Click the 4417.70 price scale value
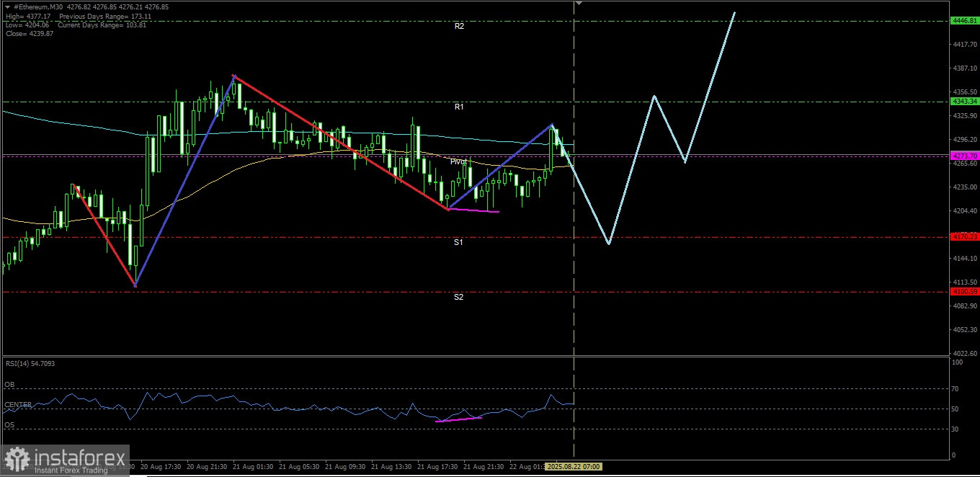Image resolution: width=980 pixels, height=477 pixels. point(964,45)
